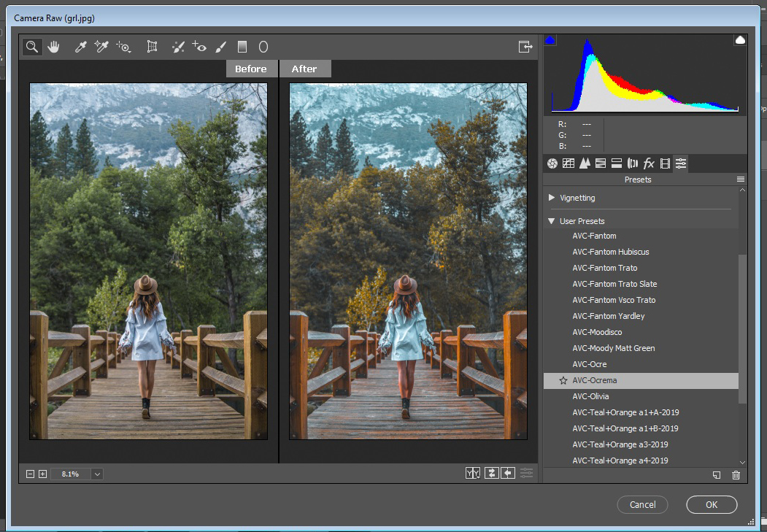Click the OK button
The width and height of the screenshot is (767, 532).
pyautogui.click(x=712, y=504)
